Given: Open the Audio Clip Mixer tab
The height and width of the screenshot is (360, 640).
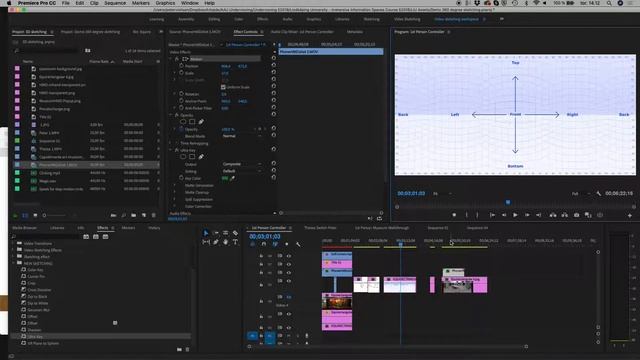Looking at the screenshot, I should 302,32.
